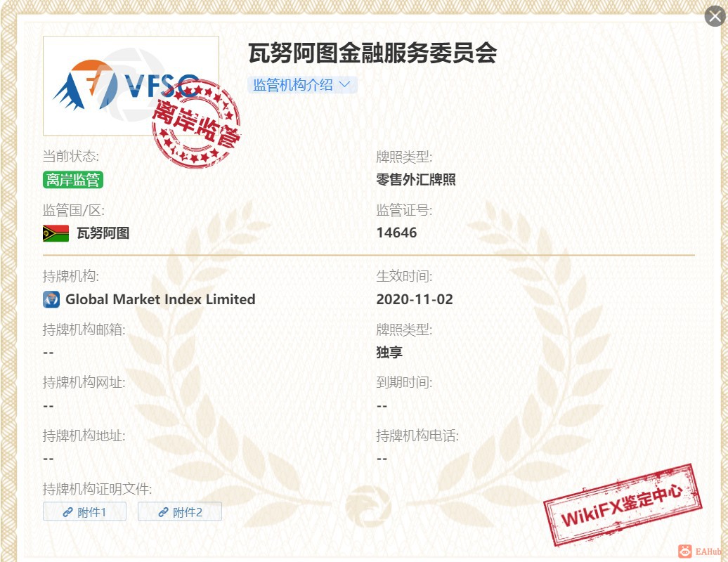Image resolution: width=728 pixels, height=562 pixels.
Task: Close the license certificate popup
Action: 715,17
